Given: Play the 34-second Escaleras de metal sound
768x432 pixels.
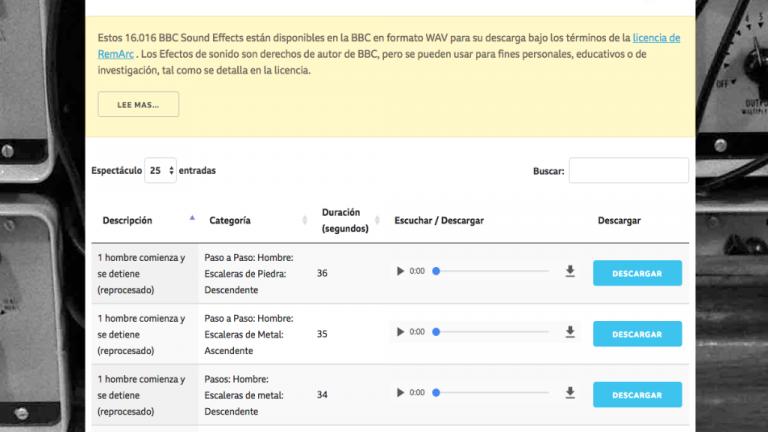Looking at the screenshot, I should click(400, 393).
